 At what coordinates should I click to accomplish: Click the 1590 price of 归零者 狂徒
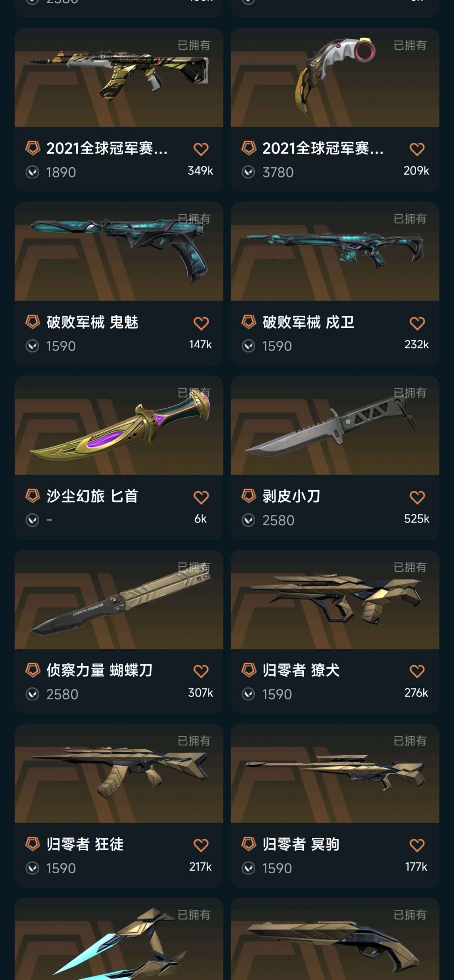click(x=61, y=868)
